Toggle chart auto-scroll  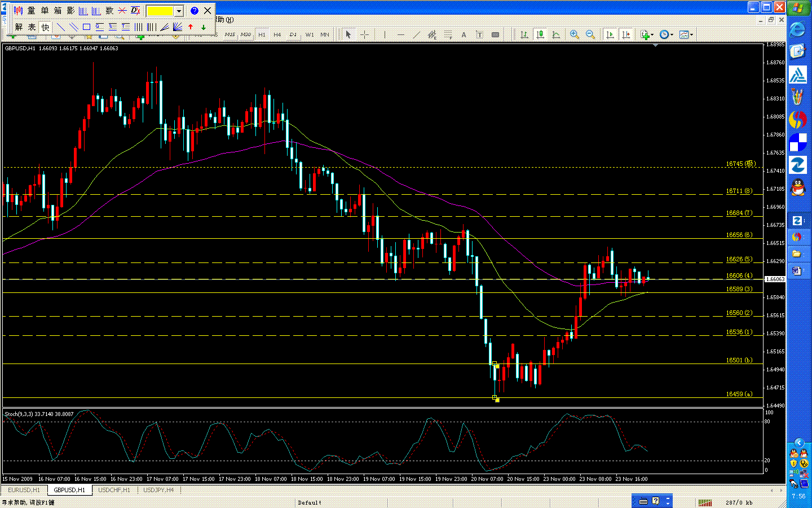click(x=610, y=35)
